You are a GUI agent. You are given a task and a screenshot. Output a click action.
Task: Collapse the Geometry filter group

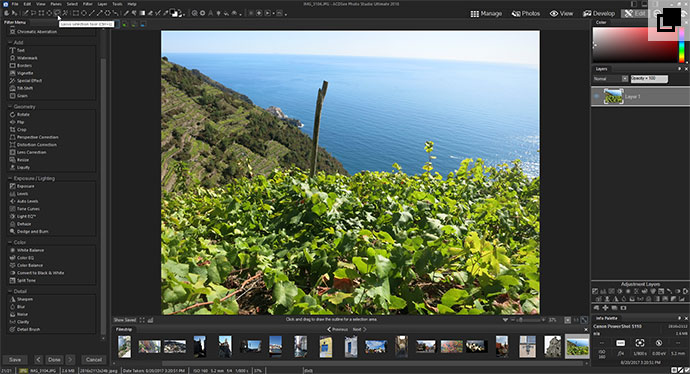click(x=10, y=106)
